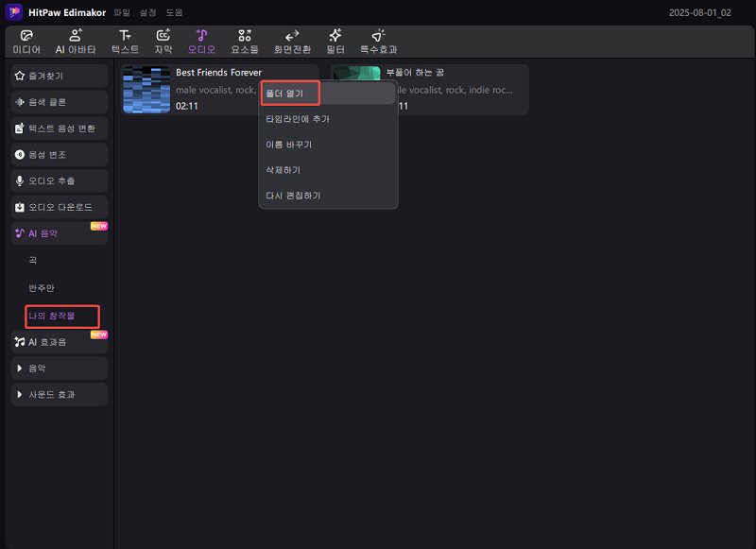Click the microphone icon beside 오디오 추출

pos(19,180)
